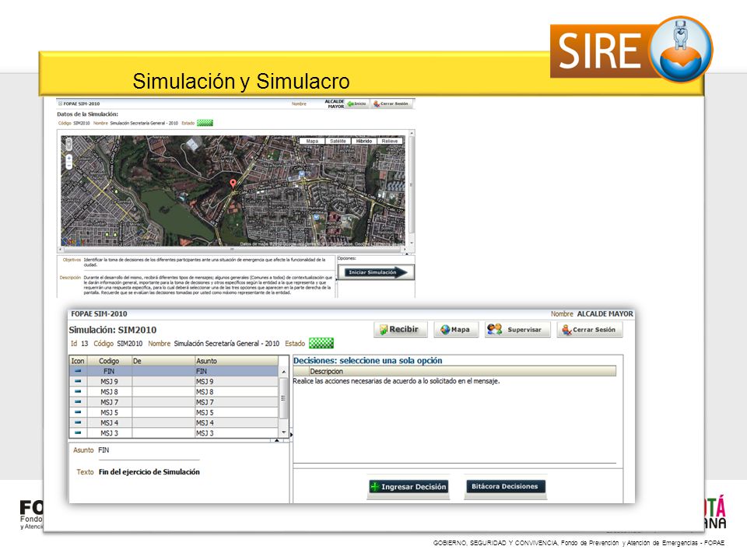Select the MSJ 9 message row
The width and height of the screenshot is (747, 560).
(174, 381)
